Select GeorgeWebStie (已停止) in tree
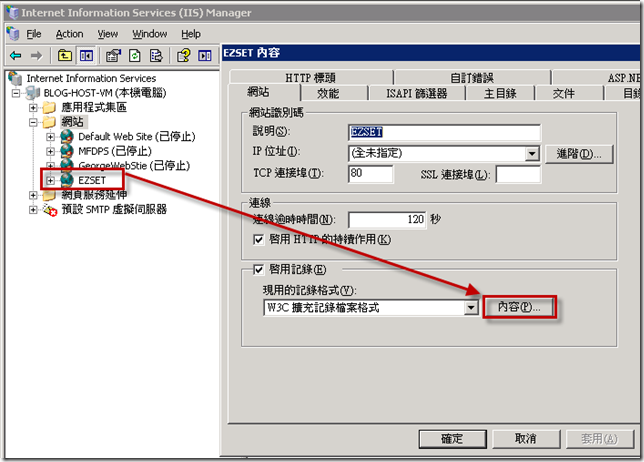 point(134,166)
